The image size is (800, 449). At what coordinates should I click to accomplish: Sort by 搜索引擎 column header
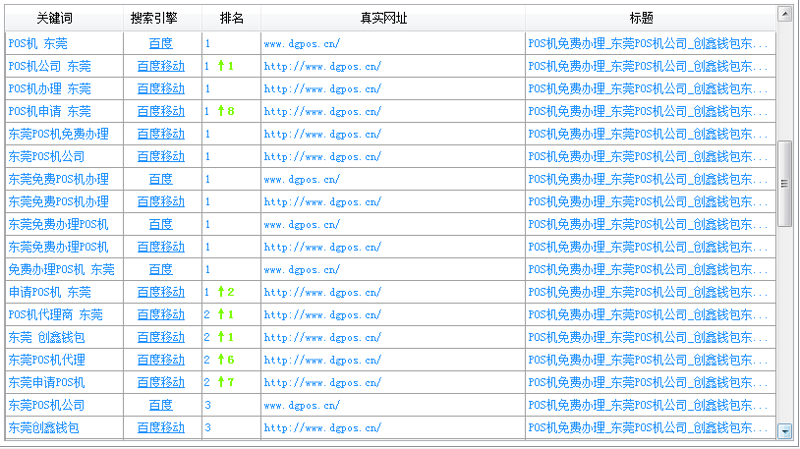[154, 18]
